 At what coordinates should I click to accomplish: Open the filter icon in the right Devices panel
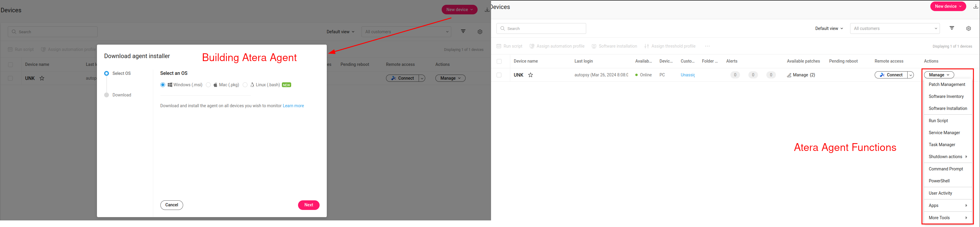(952, 28)
